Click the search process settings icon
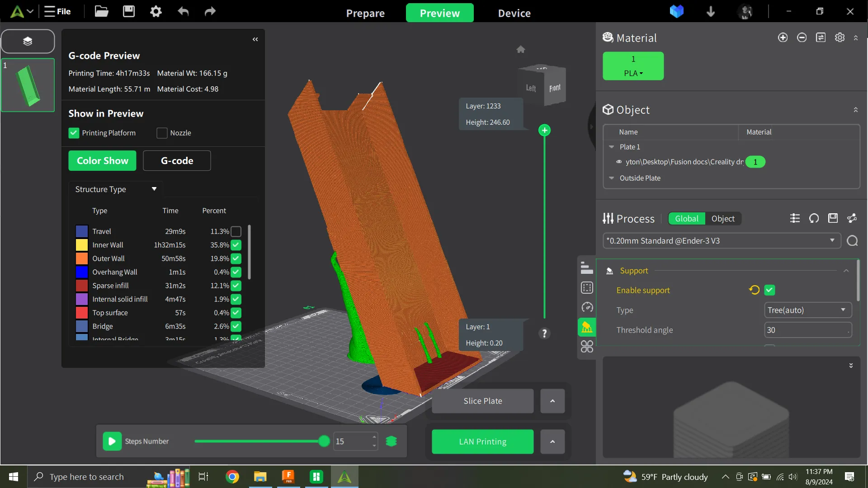 tap(852, 241)
